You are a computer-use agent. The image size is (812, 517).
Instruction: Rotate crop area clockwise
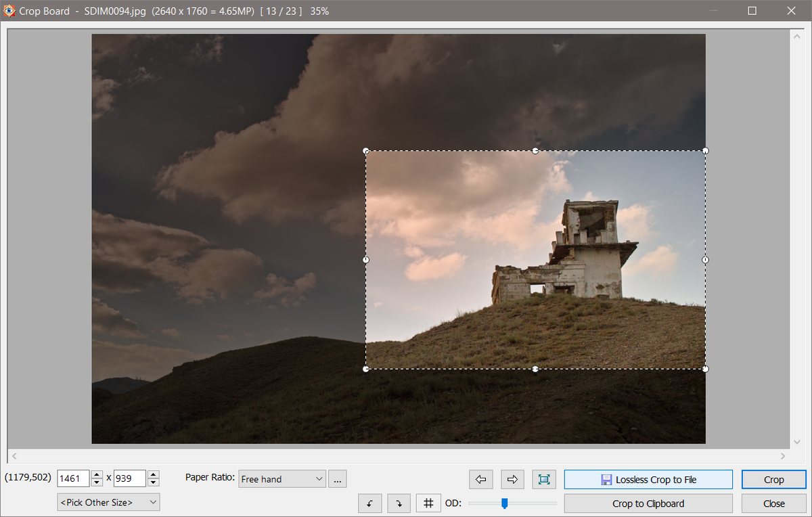(x=399, y=503)
